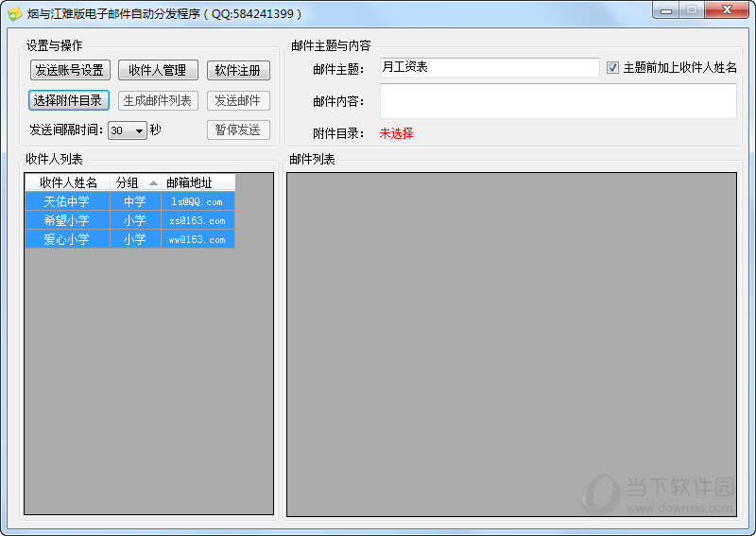
Task: Click the application icon in the title bar
Action: (14, 13)
